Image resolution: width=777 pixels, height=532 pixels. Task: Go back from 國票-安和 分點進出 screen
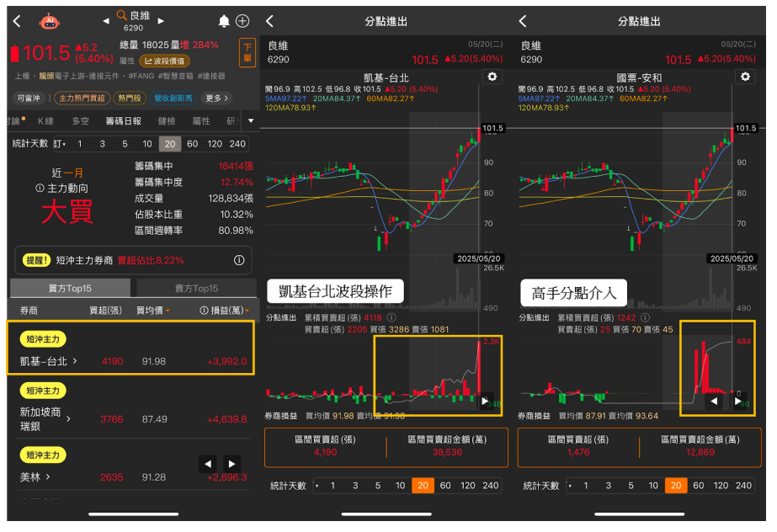tap(523, 21)
